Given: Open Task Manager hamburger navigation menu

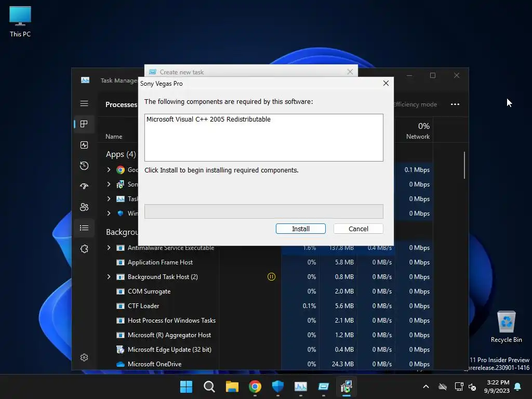Looking at the screenshot, I should (x=84, y=103).
